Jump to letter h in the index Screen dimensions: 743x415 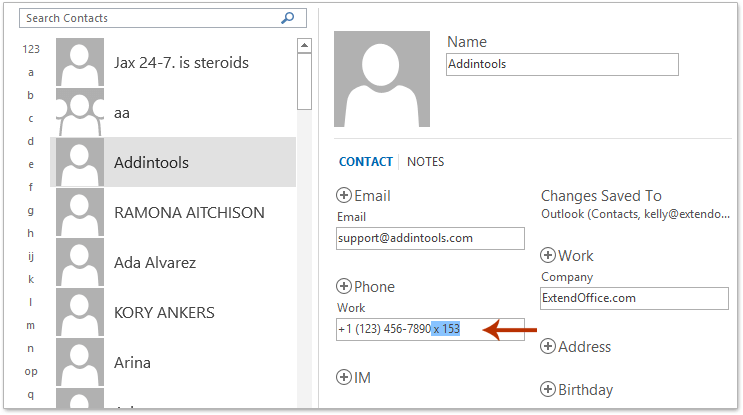(31, 233)
